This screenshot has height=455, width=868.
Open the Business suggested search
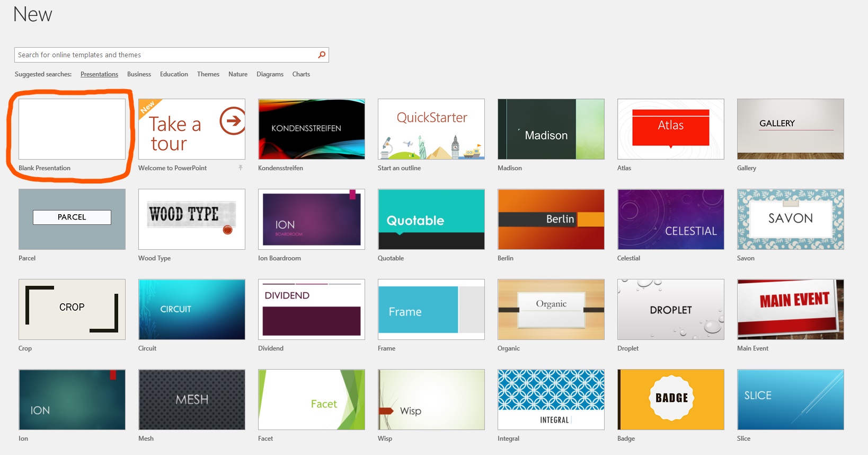139,74
